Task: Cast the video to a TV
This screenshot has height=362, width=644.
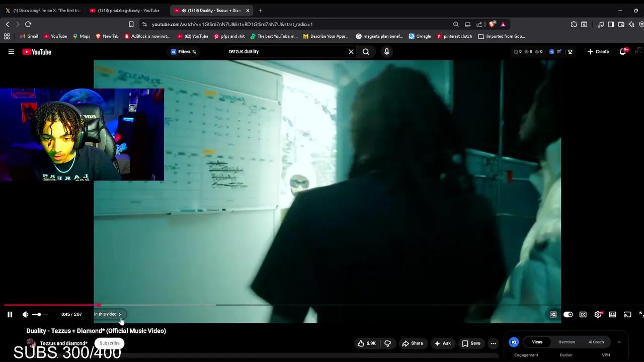Action: click(x=627, y=315)
